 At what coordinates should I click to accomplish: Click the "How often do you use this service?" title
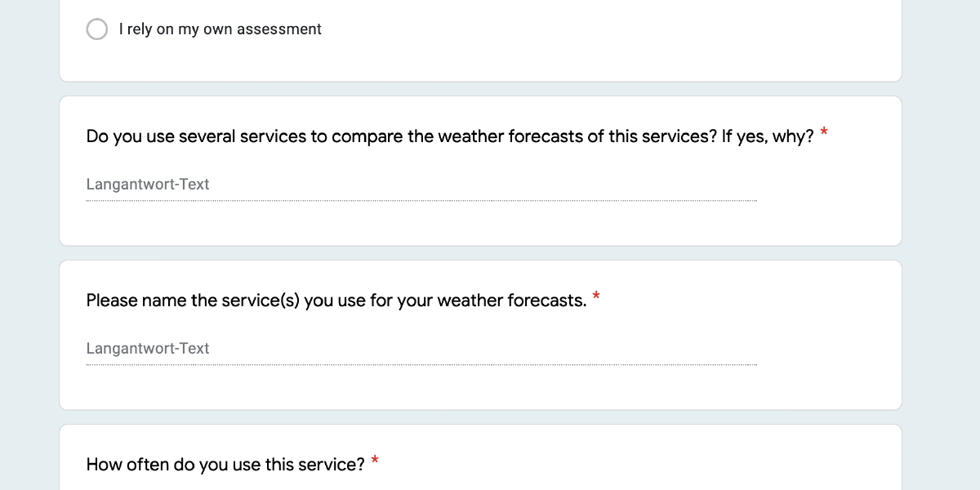tap(225, 465)
